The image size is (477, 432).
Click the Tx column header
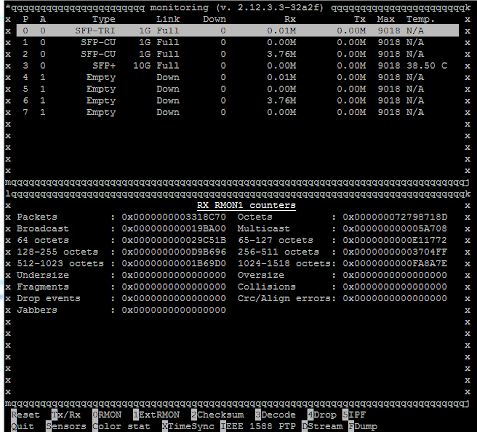pyautogui.click(x=360, y=19)
